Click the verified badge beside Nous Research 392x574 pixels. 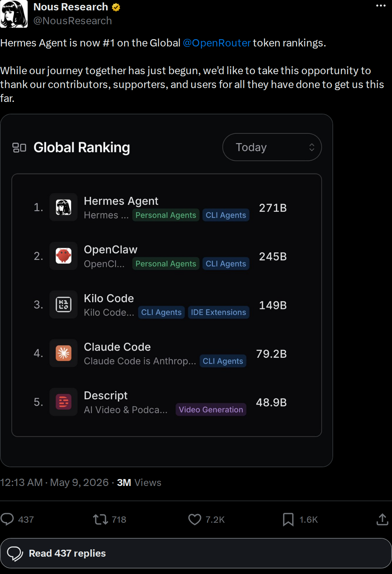click(116, 7)
